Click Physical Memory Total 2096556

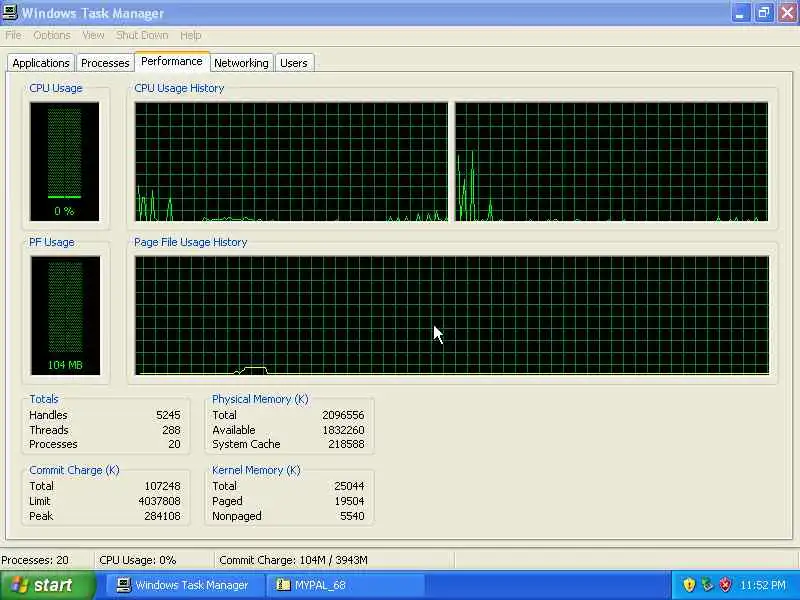[x=343, y=415]
